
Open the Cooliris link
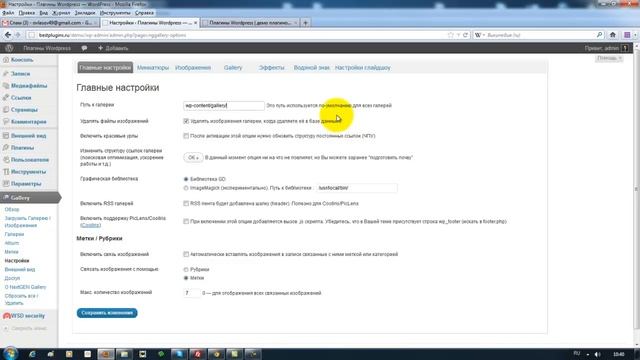point(90,225)
